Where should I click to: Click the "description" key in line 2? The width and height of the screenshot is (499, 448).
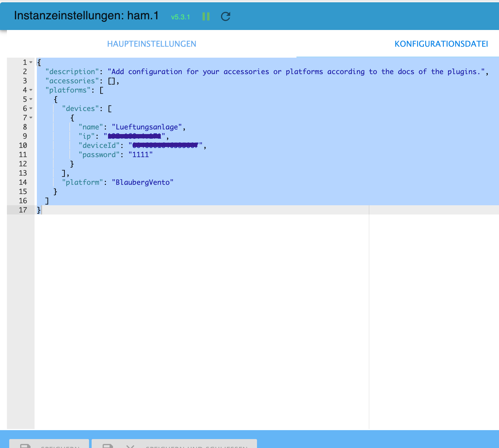tap(72, 71)
